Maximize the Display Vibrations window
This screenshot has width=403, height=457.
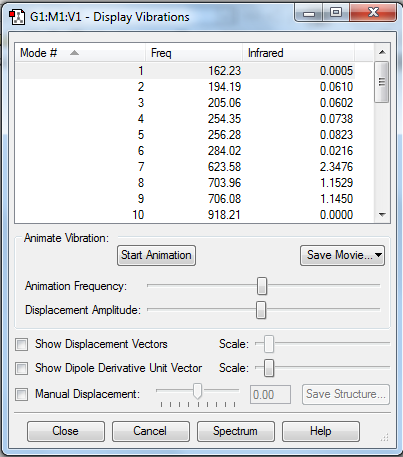(x=336, y=13)
